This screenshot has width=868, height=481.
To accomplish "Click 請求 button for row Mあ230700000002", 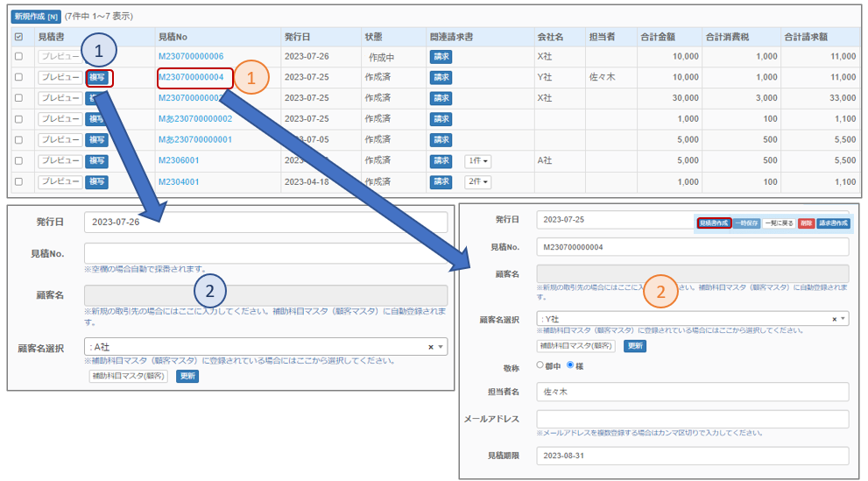I will (441, 119).
